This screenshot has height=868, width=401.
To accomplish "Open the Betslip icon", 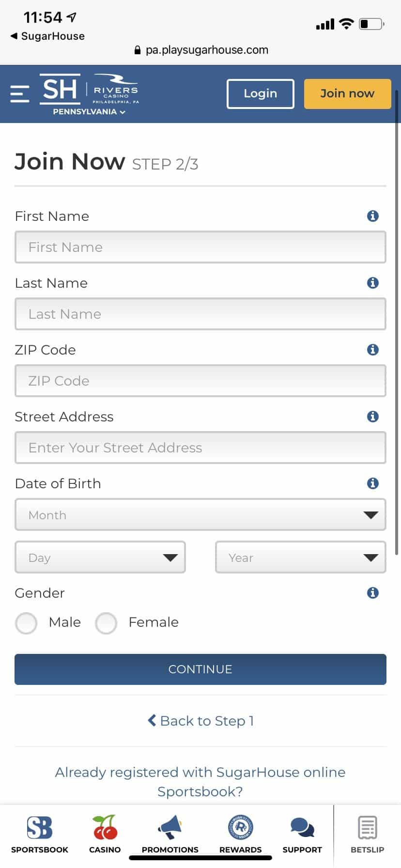I will (367, 828).
